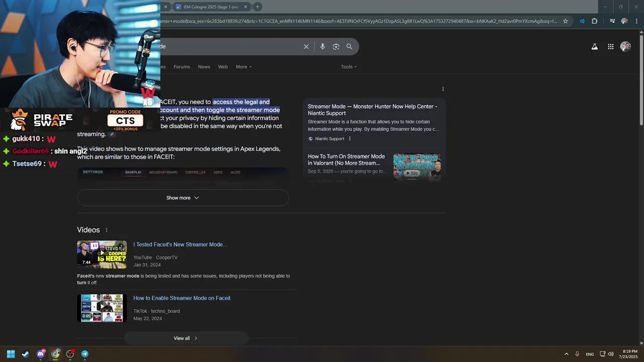The height and width of the screenshot is (362, 644).
Task: Click the highlighted 'access the legal and' text
Action: 241,102
